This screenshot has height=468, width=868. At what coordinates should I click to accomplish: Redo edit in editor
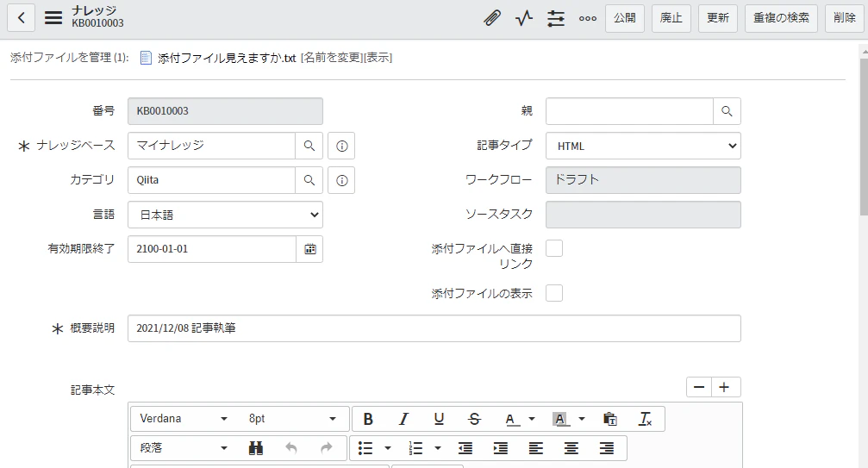[x=327, y=448]
